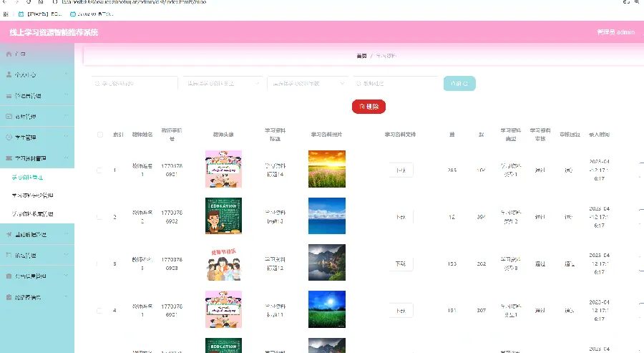Click 下载 button in row 1
The image size is (644, 353).
401,170
